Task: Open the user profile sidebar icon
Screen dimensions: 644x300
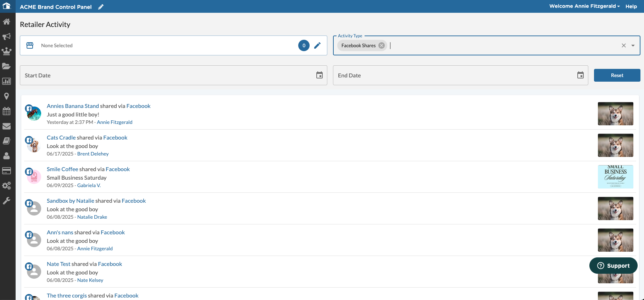Action: pos(6,156)
